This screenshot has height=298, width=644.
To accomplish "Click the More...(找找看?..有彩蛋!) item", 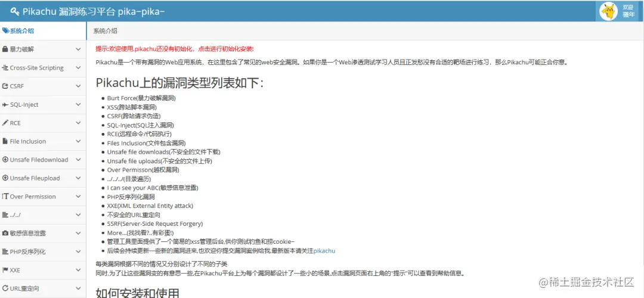I will (140, 232).
